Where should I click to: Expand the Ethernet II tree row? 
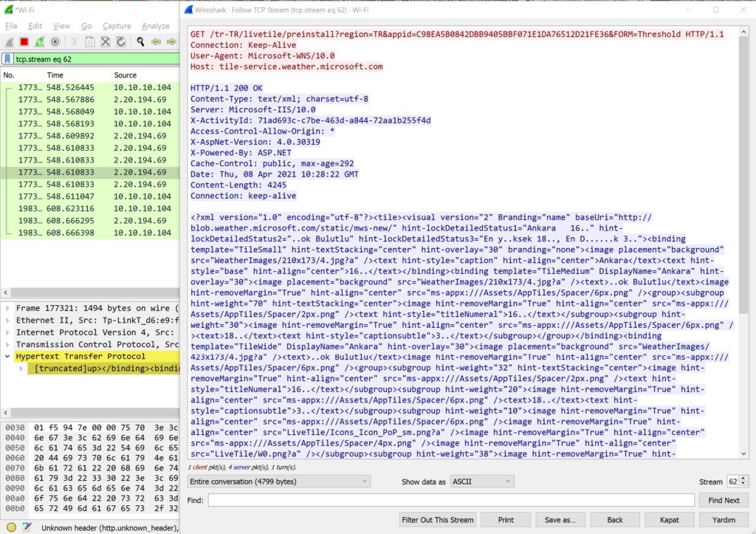[7, 321]
